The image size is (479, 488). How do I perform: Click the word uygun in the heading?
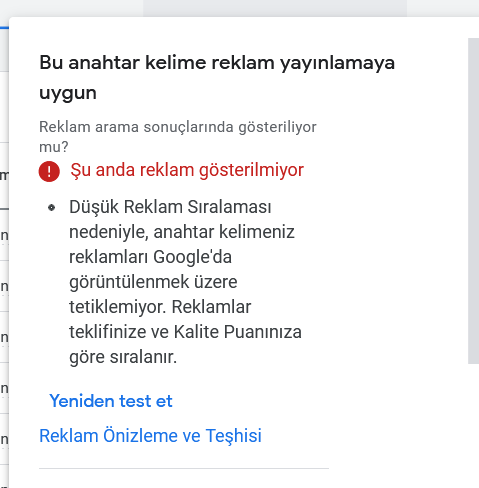point(68,94)
